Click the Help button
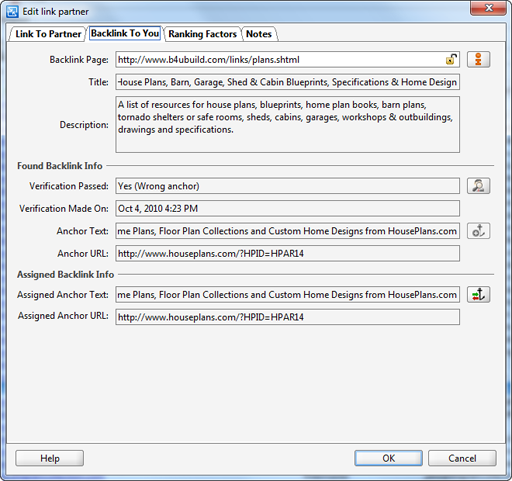This screenshot has height=481, width=512. point(50,458)
